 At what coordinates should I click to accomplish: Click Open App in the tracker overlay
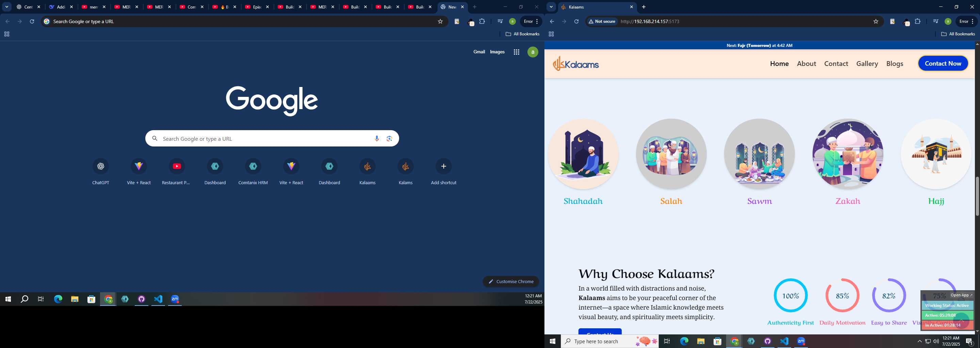pos(961,295)
